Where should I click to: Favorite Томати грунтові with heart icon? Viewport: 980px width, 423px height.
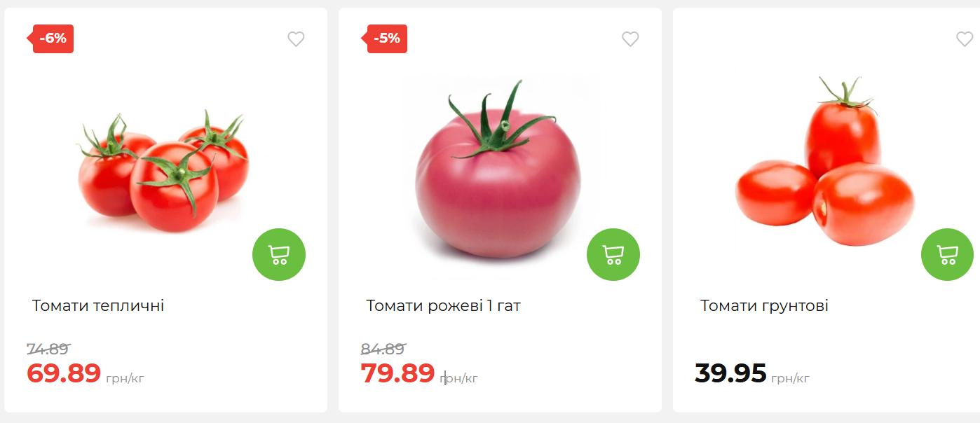point(965,39)
